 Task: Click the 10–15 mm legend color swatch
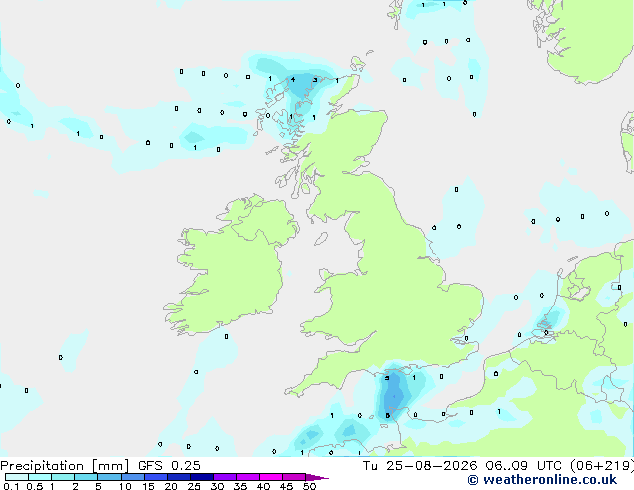(132, 477)
